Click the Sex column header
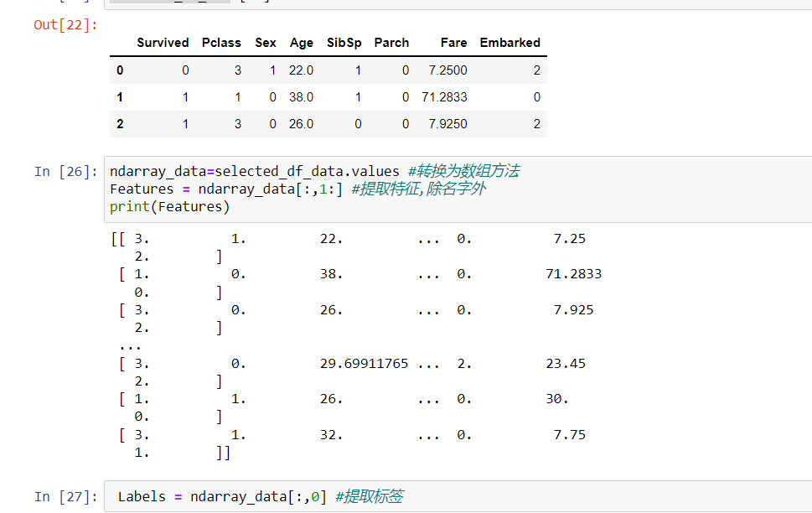Viewport: 812px width, 513px height. pyautogui.click(x=265, y=43)
